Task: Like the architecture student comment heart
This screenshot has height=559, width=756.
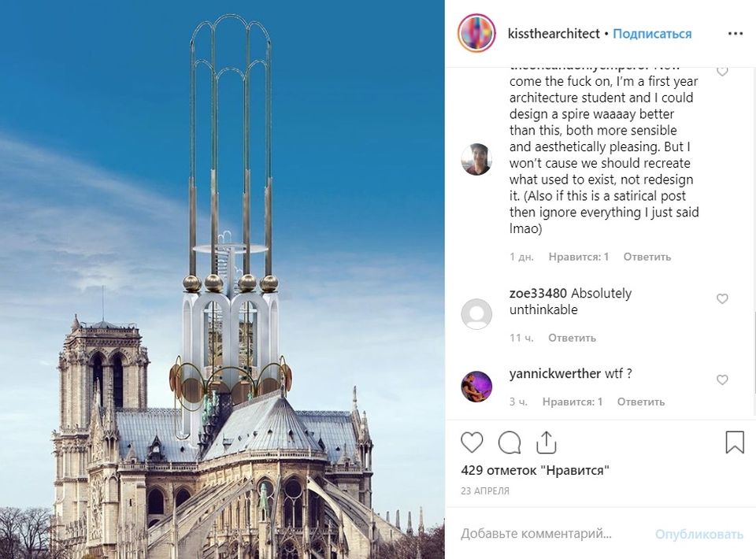Action: coord(722,72)
